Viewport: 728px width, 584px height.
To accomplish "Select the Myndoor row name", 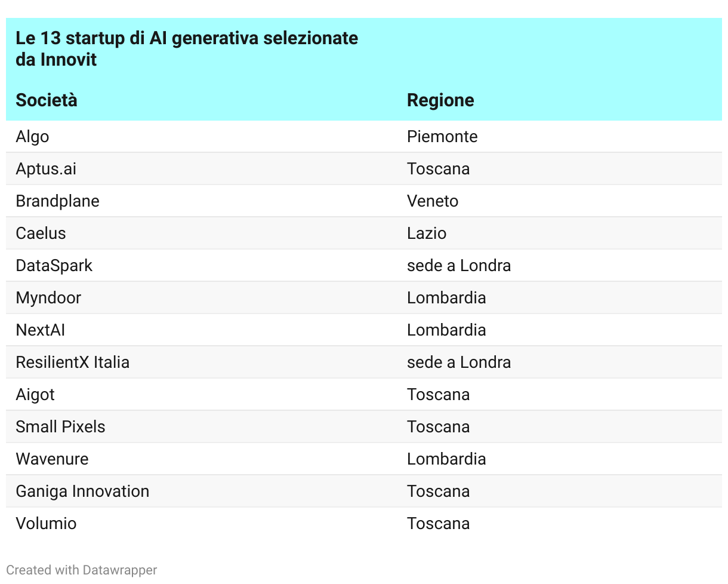I will [x=48, y=298].
